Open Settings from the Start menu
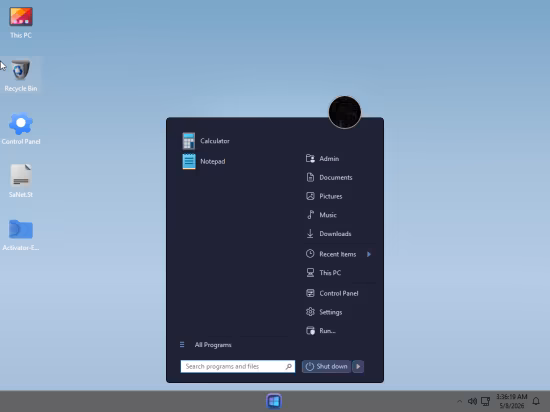Screen dimensions: 550x412 point(324,312)
